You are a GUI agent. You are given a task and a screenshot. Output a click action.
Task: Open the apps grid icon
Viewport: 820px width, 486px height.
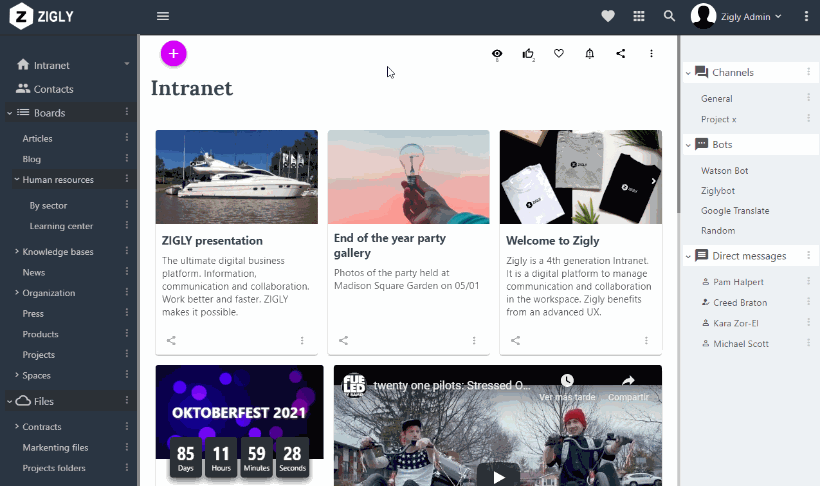639,16
